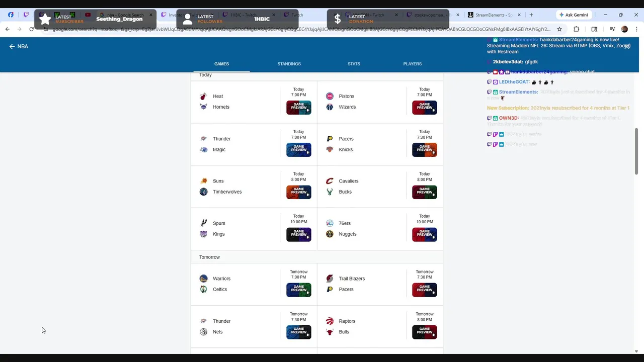Image resolution: width=644 pixels, height=362 pixels.
Task: Click the Wizards team logo
Action: tap(330, 107)
